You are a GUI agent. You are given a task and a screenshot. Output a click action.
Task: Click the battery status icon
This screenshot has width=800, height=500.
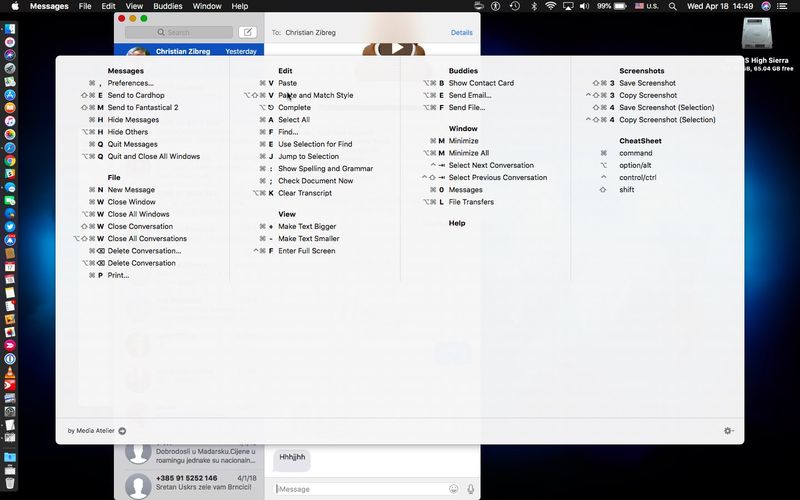tap(620, 6)
